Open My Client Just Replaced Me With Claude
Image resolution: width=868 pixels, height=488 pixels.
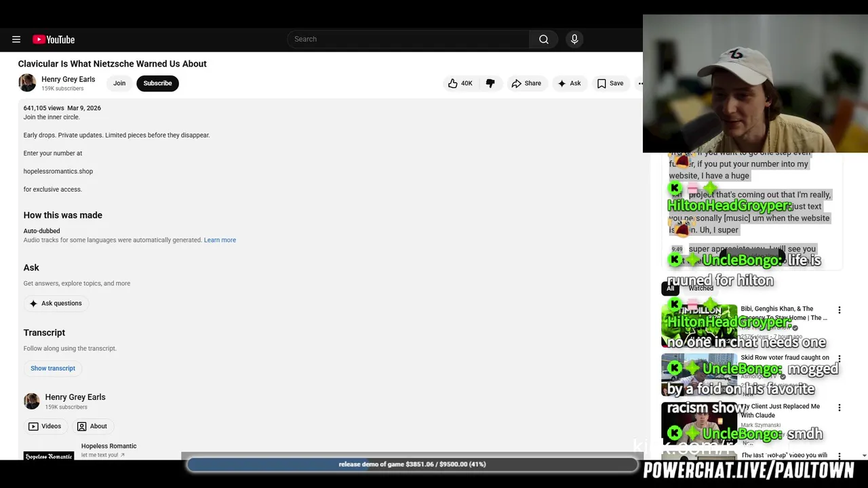[x=781, y=411]
